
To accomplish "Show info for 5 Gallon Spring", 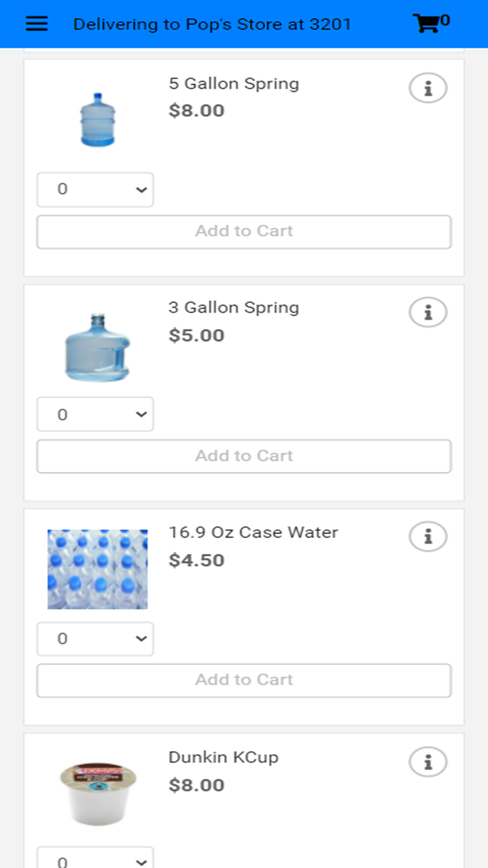I will (428, 88).
